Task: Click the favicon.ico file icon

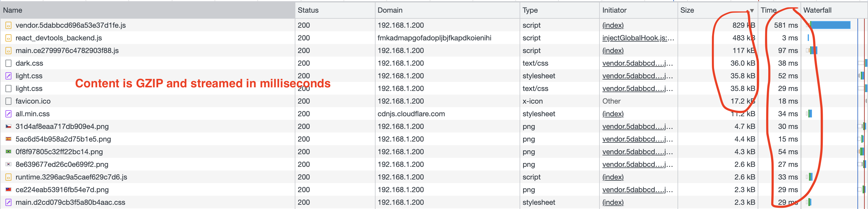Action: click(x=8, y=101)
